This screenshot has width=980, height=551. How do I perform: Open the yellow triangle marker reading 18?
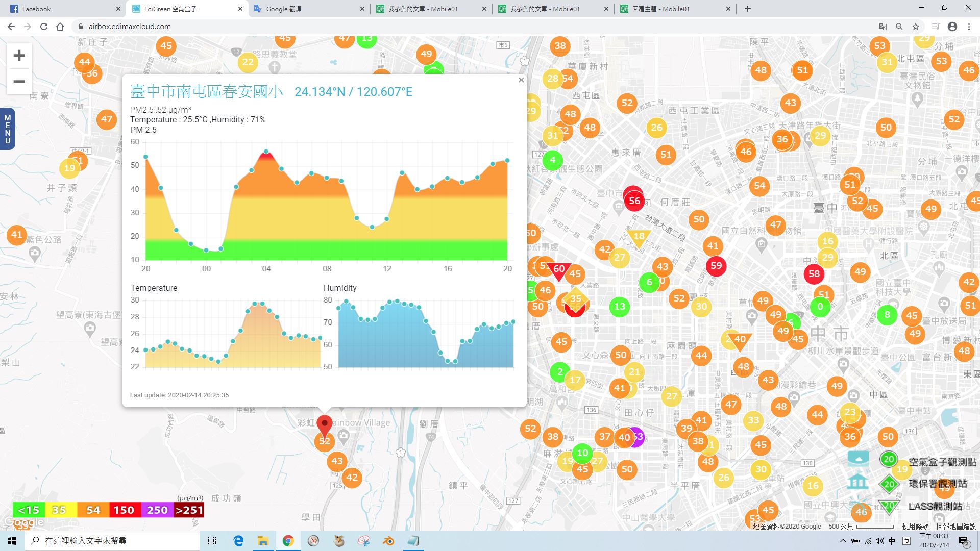point(639,238)
